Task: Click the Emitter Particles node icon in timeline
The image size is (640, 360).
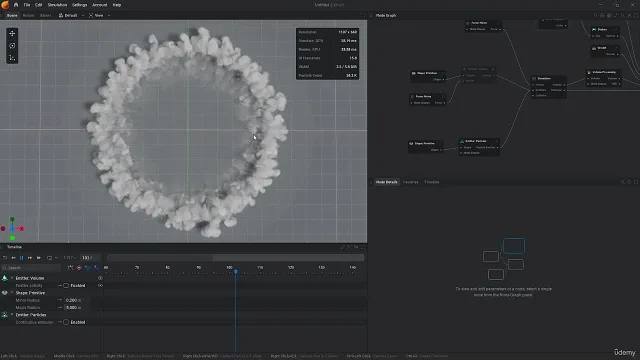Action: point(4,315)
